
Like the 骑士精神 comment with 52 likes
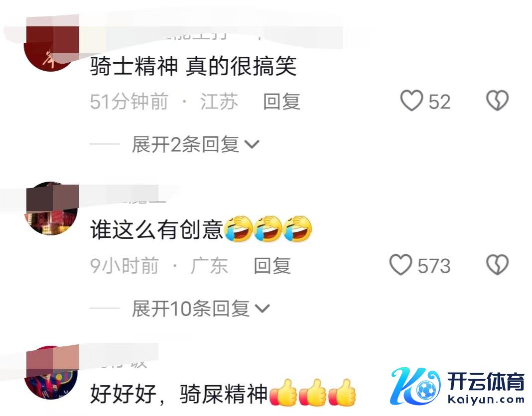click(411, 101)
